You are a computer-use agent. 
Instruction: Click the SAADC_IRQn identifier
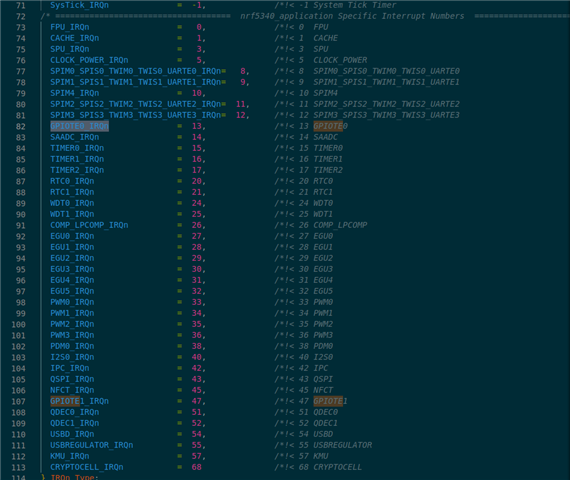click(x=75, y=137)
